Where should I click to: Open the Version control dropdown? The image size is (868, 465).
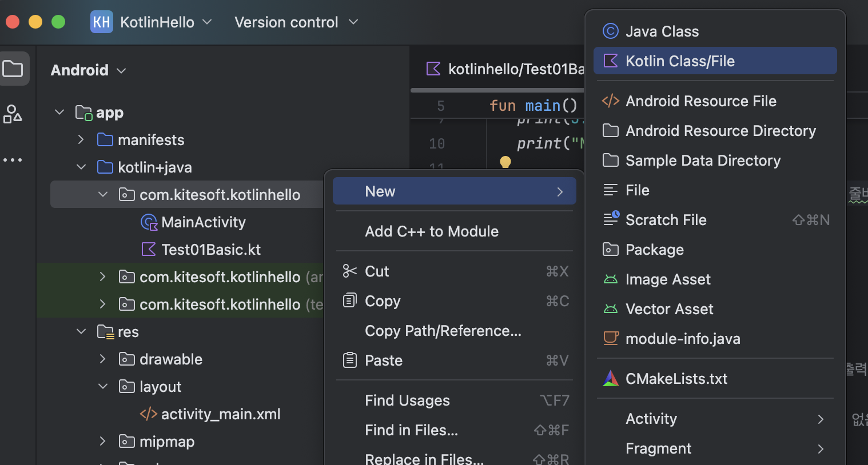[296, 22]
